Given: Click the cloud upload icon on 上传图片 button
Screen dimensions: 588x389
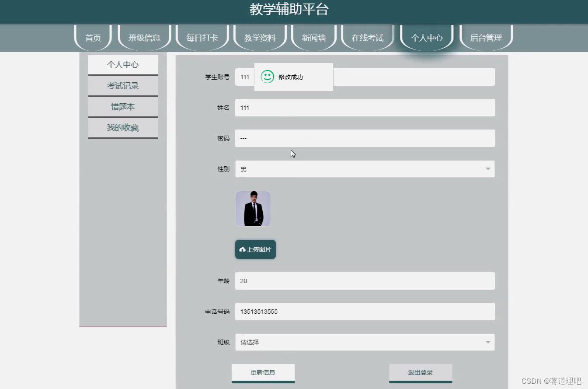Looking at the screenshot, I should (x=243, y=249).
